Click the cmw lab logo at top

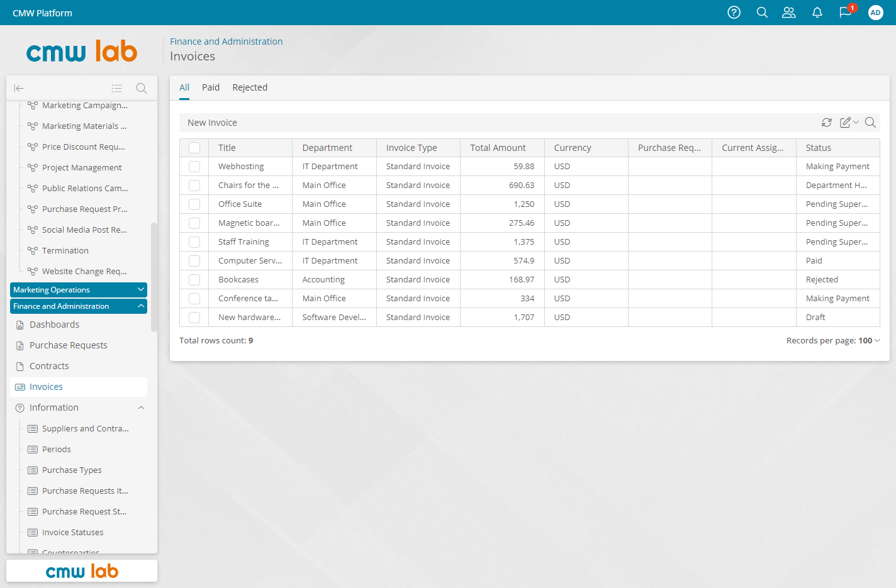(82, 52)
